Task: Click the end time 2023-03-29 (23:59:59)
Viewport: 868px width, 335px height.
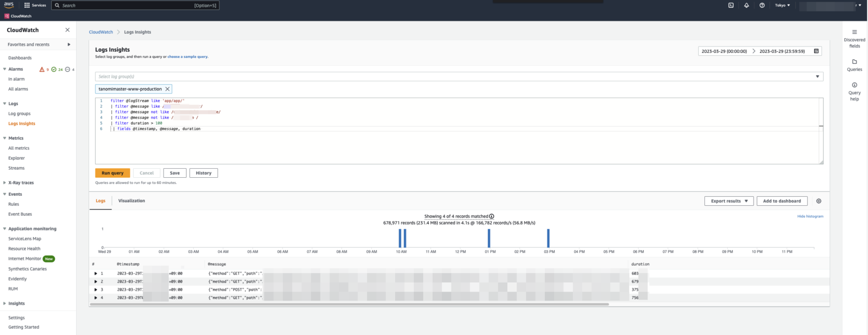Action: (x=782, y=52)
